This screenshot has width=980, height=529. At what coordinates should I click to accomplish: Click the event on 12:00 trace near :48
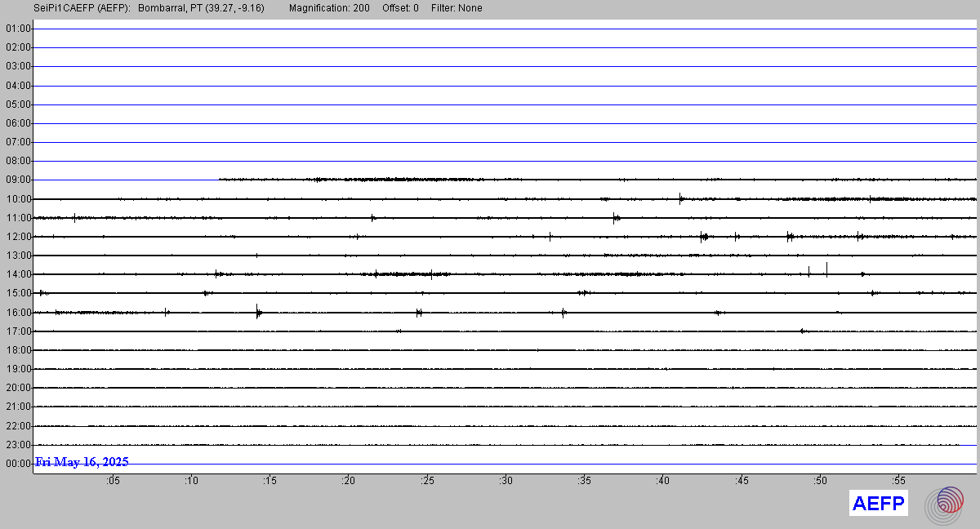[x=789, y=237]
